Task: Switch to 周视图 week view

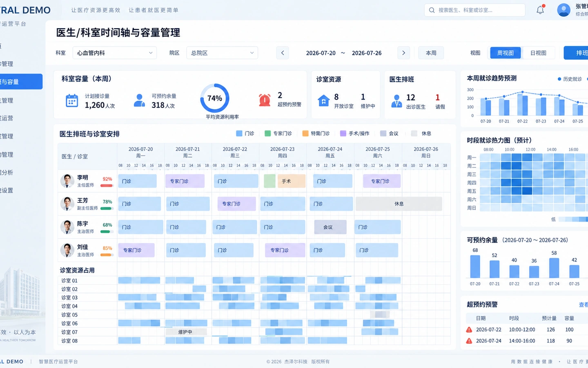Action: pyautogui.click(x=506, y=53)
